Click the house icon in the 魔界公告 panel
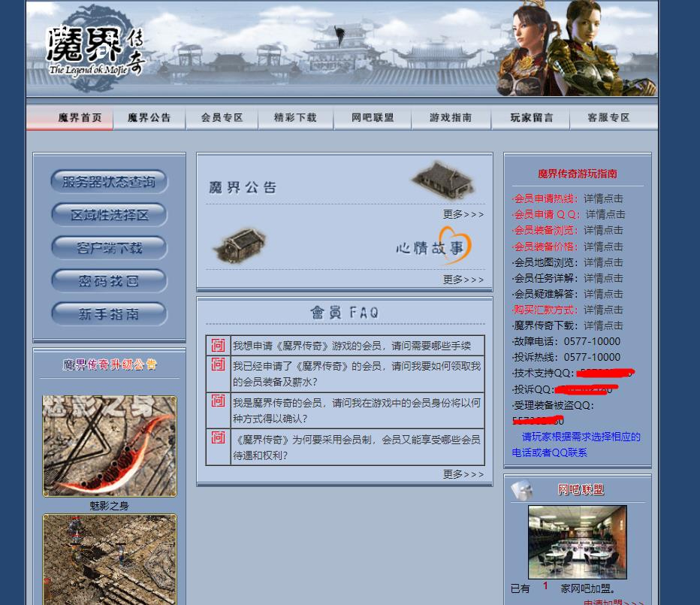700x605 pixels. (442, 181)
